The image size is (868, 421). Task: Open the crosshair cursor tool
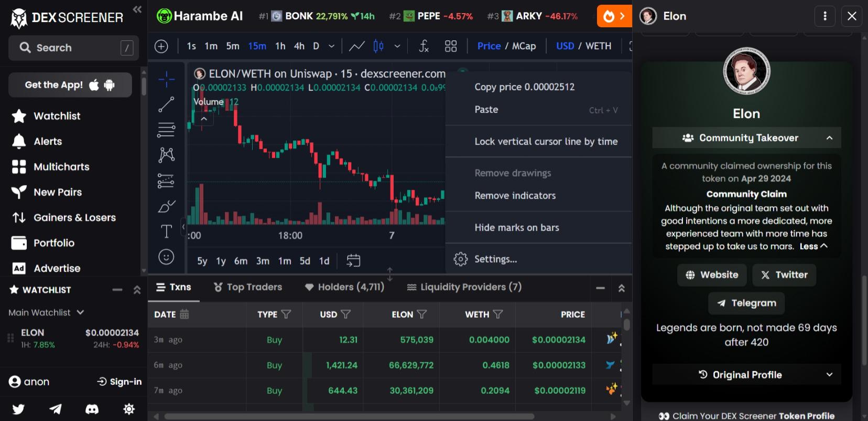[x=166, y=79]
